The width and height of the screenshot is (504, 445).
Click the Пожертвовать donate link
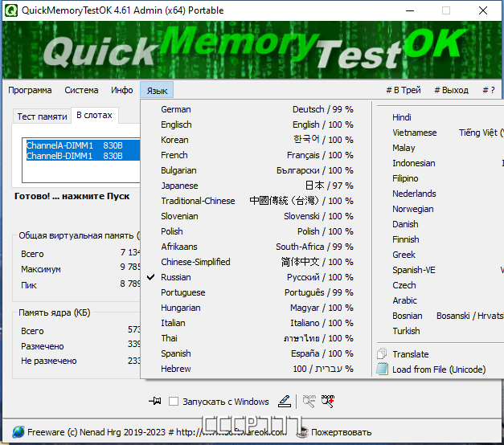(341, 432)
